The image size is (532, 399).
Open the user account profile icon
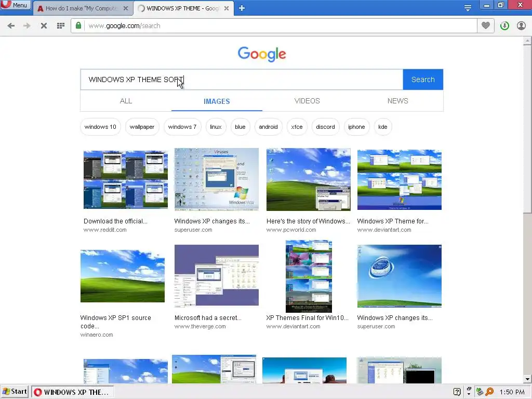point(521,26)
